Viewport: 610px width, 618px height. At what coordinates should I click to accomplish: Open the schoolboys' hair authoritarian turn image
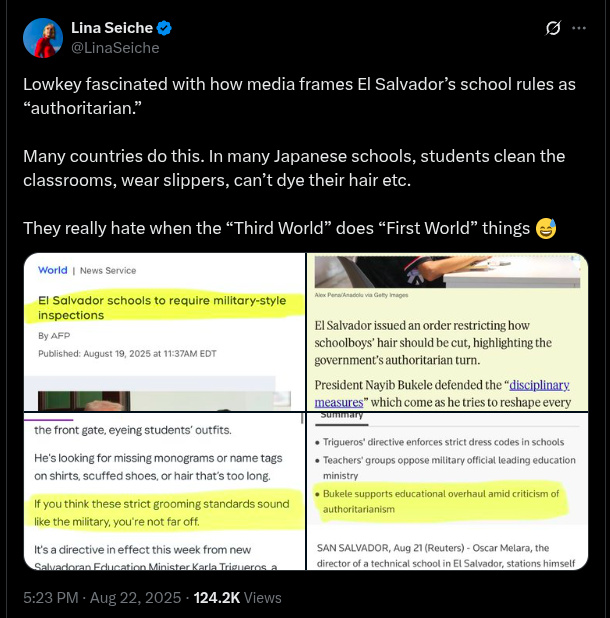[447, 332]
